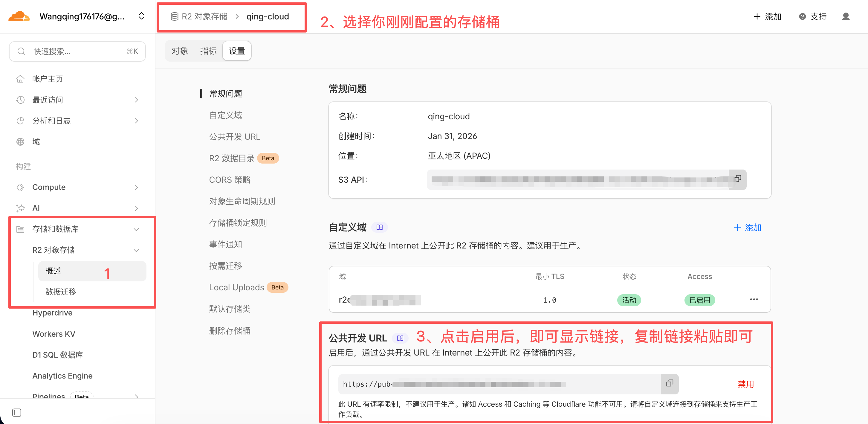Click the 支持 help icon

click(802, 16)
